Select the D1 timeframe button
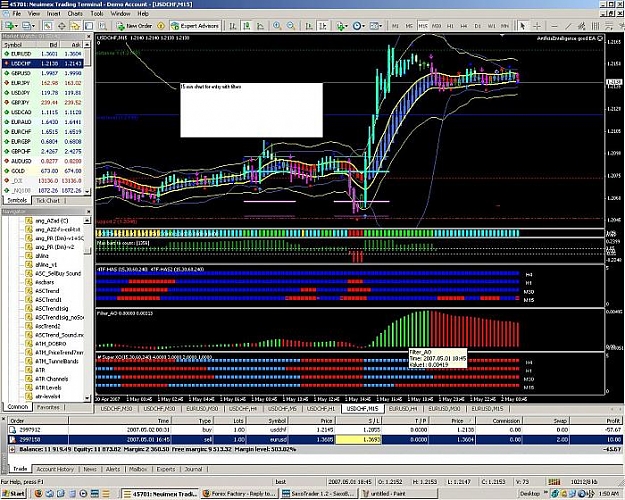Image resolution: width=625 pixels, height=500 pixels. (478, 26)
